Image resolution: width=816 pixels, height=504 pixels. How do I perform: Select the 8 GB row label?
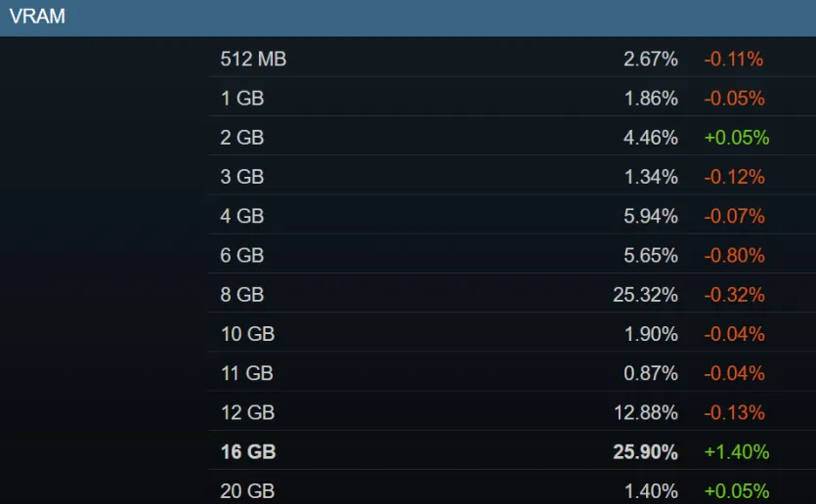tap(242, 294)
